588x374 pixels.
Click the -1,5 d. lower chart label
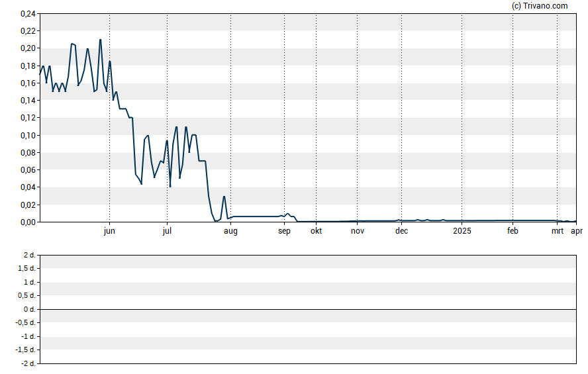click(x=26, y=350)
